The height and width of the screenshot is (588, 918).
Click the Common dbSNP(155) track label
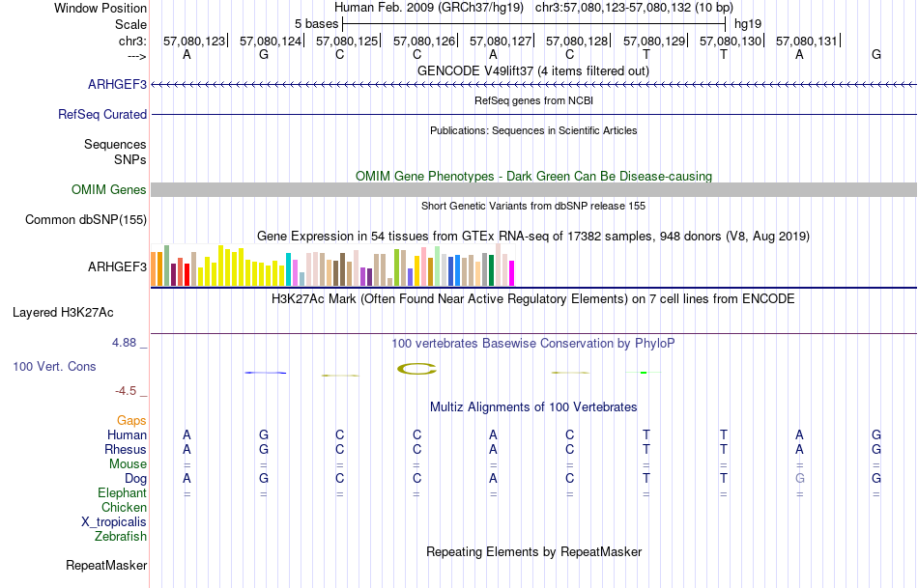tap(86, 220)
